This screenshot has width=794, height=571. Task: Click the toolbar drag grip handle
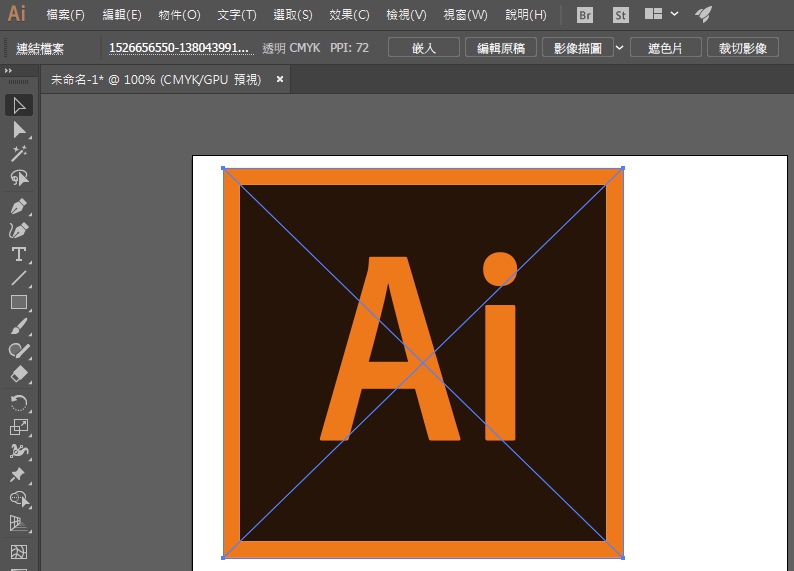tap(19, 82)
